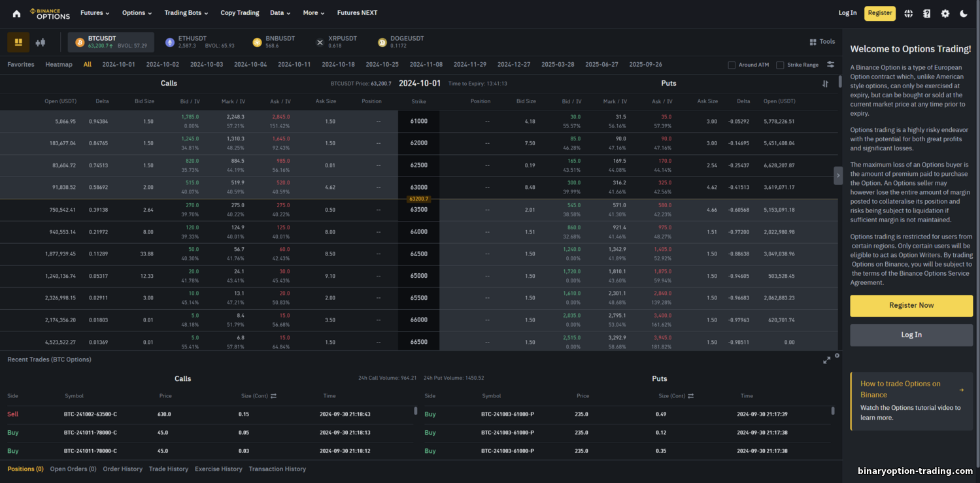Image resolution: width=980 pixels, height=483 pixels.
Task: Open the Exercise History tab
Action: click(x=218, y=469)
